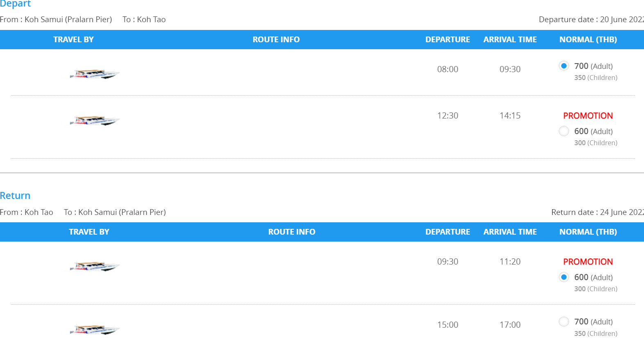Select the 700 THB adult fare departing 08:00

point(564,66)
